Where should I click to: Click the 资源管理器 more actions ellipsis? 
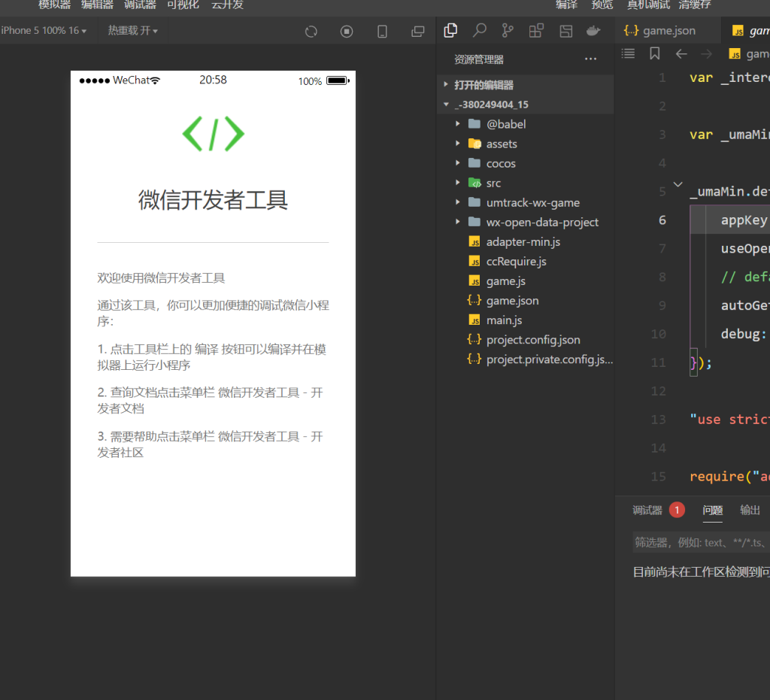click(x=590, y=59)
